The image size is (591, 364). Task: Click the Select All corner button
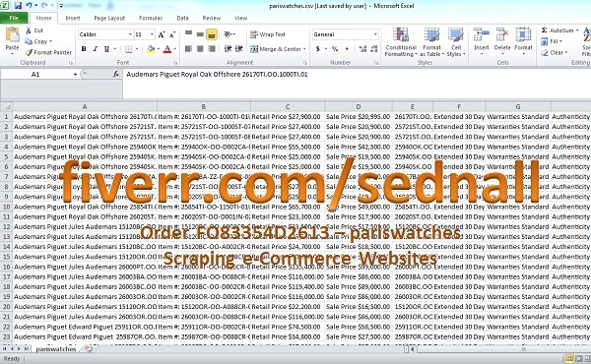7,106
